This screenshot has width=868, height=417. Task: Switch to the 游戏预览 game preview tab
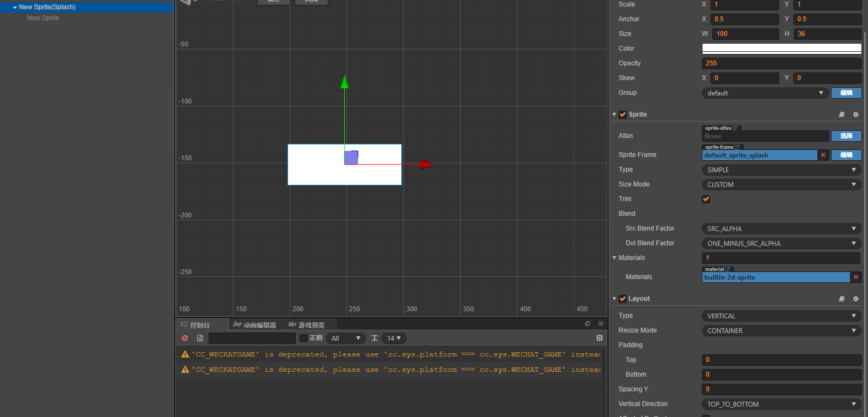[307, 325]
